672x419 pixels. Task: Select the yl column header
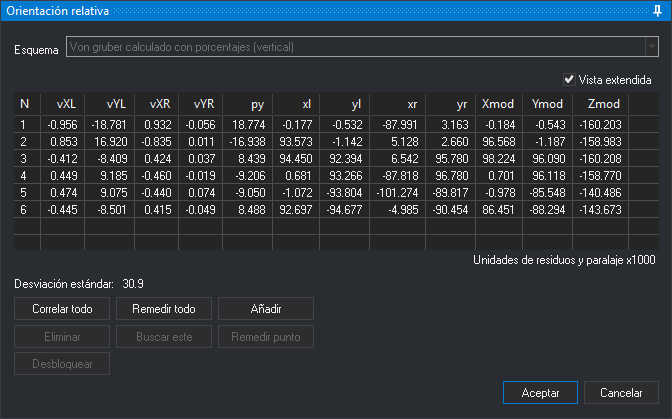(345, 104)
